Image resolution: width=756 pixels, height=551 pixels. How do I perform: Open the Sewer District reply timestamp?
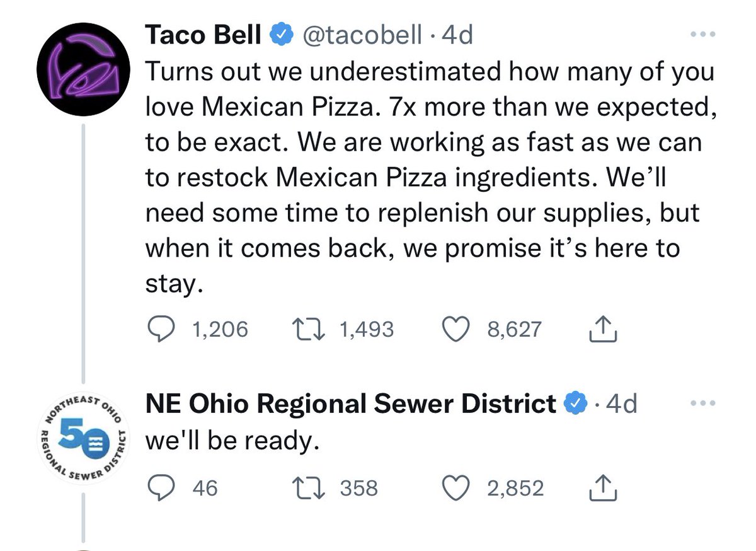point(622,403)
